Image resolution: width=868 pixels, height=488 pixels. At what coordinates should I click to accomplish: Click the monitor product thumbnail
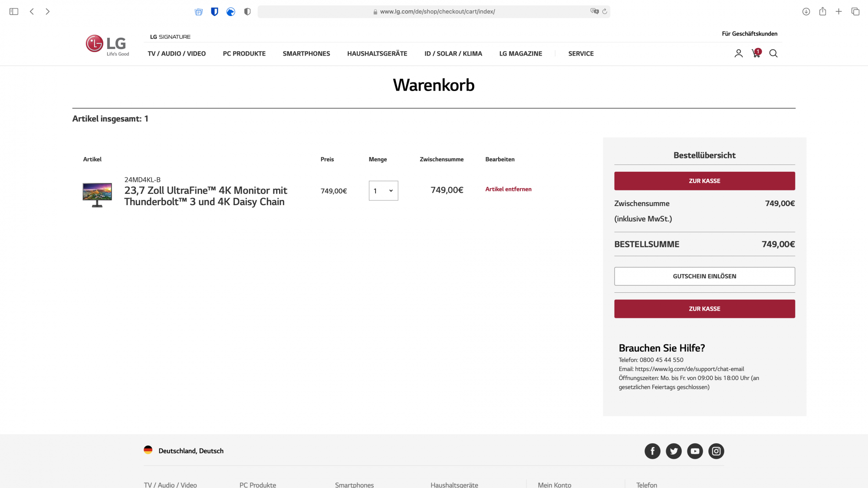97,195
